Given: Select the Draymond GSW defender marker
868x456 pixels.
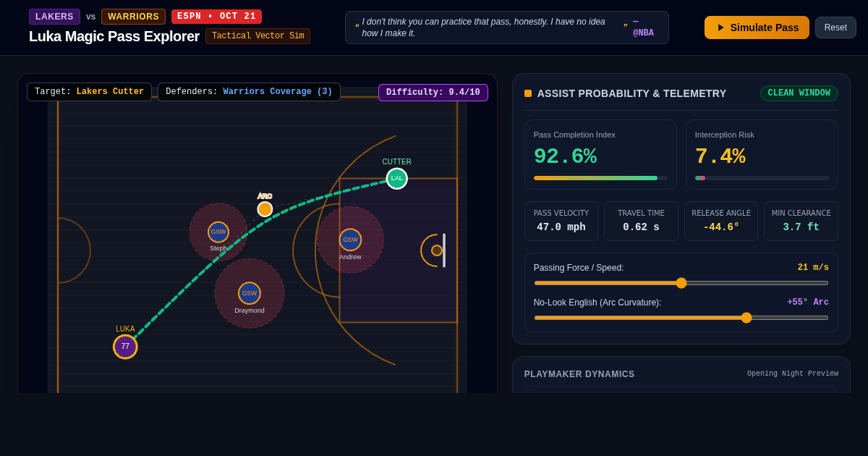Looking at the screenshot, I should pos(250,293).
